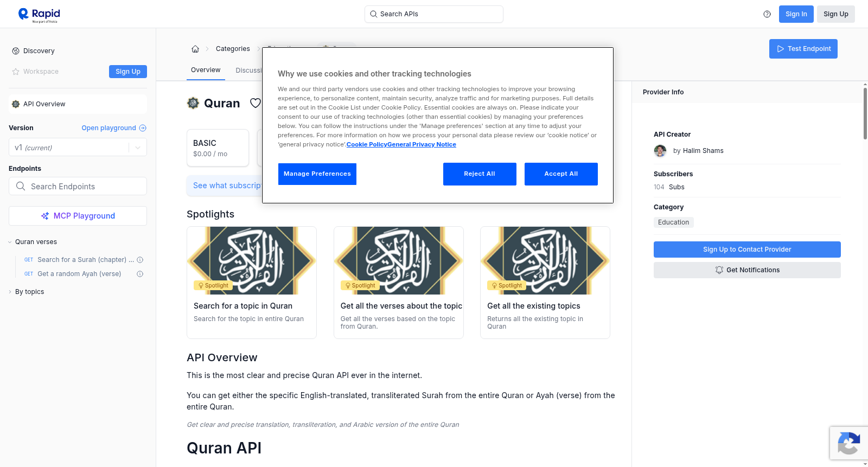Open the Discovery compass icon
Image resolution: width=868 pixels, height=467 pixels.
pos(16,51)
